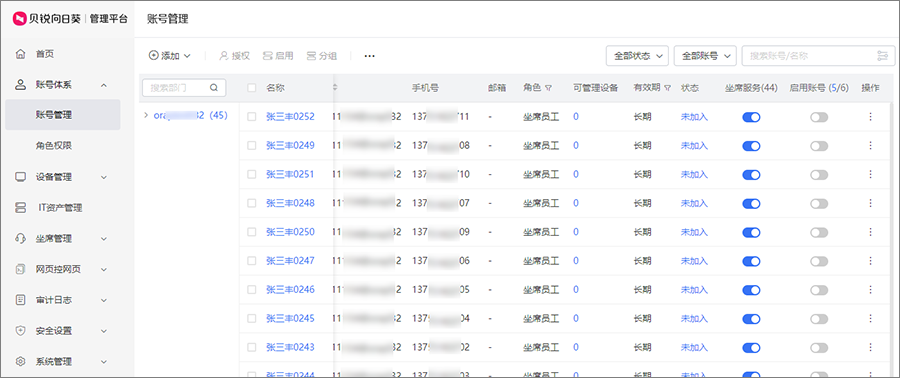Open account link 张三丰0246
This screenshot has width=900, height=378.
click(290, 289)
